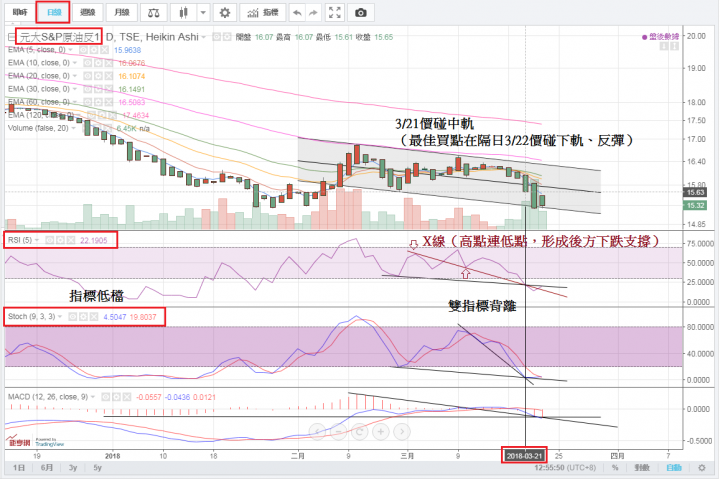The width and height of the screenshot is (720, 479).
Task: Remove the EMA (30, close, 0) indicator
Action: click(109, 89)
